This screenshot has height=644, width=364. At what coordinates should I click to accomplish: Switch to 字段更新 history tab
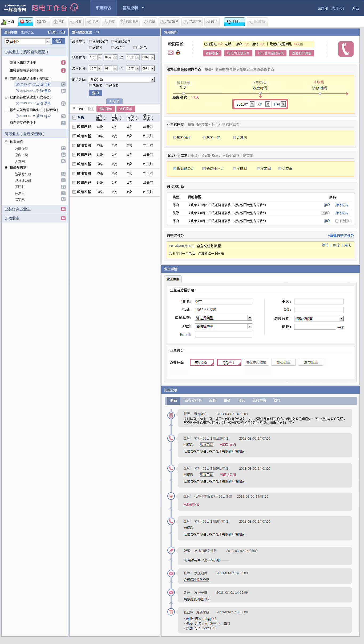(x=259, y=401)
